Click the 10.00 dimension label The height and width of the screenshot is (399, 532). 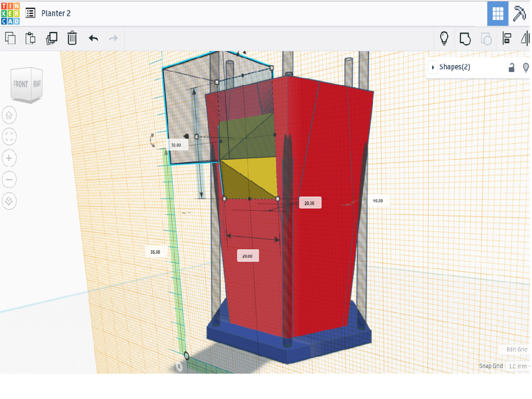click(x=378, y=201)
